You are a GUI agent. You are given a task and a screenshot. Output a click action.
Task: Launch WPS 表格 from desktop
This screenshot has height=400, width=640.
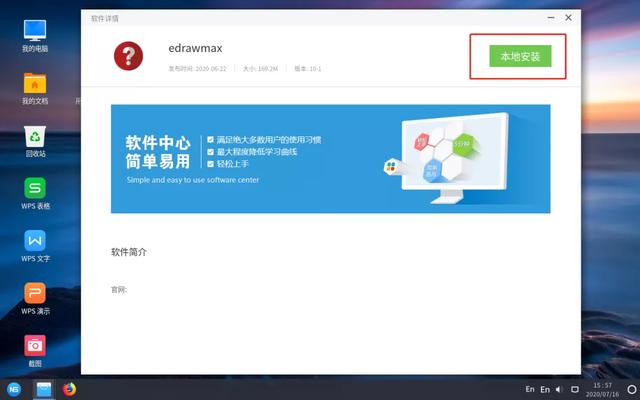click(35, 194)
